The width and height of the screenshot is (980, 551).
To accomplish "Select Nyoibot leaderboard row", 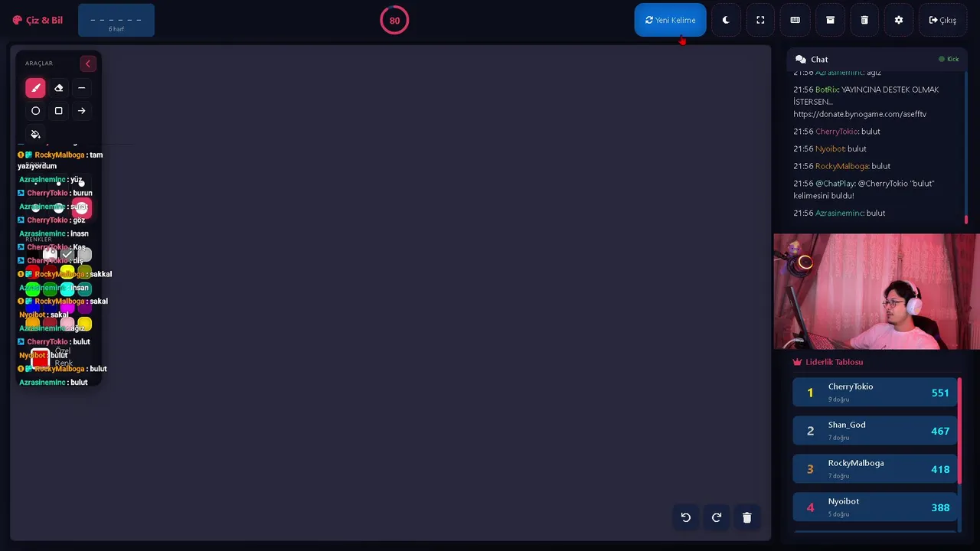I will coord(875,507).
